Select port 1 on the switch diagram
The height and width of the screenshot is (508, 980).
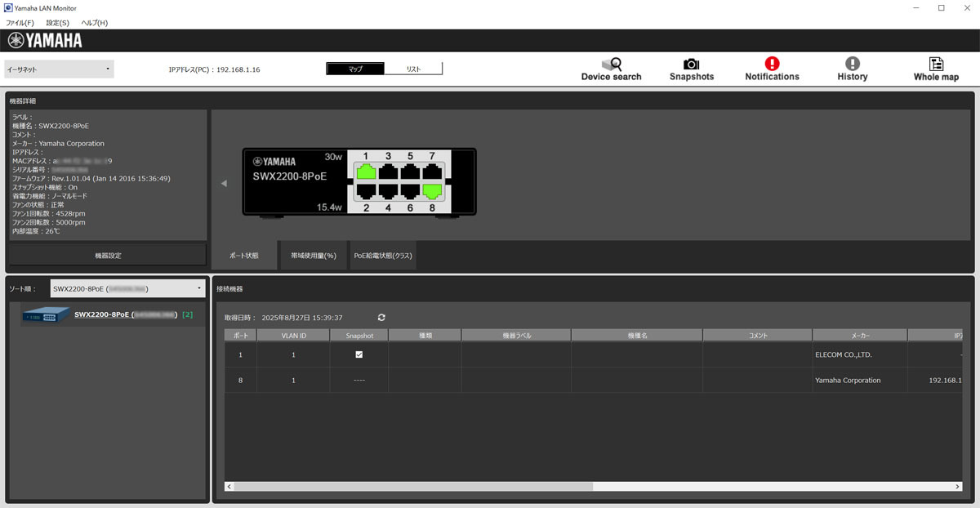click(364, 172)
